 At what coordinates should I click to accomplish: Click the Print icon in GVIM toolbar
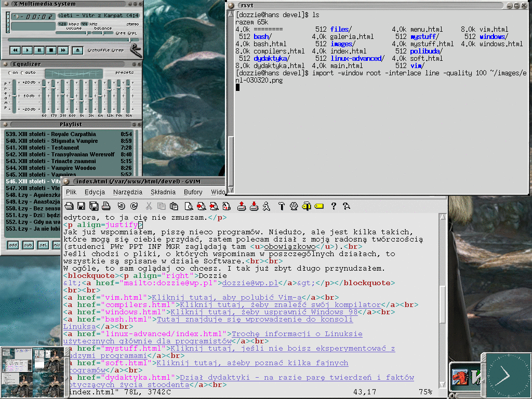(106, 206)
